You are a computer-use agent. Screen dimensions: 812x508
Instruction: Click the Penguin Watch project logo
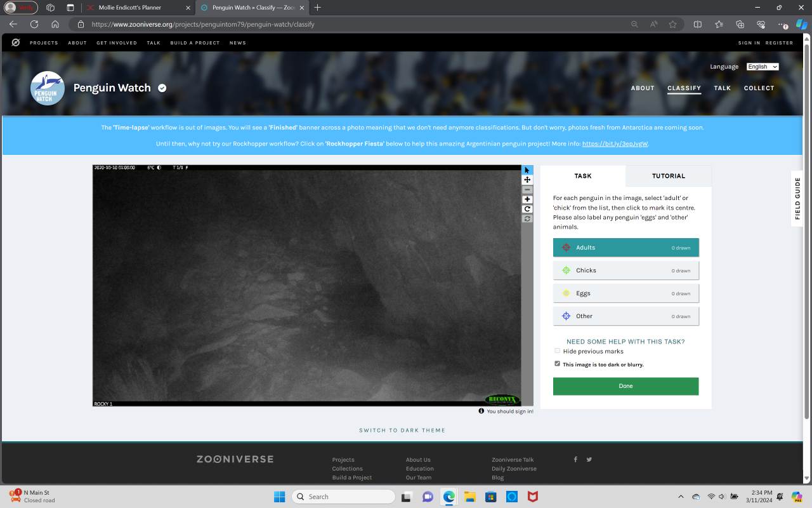tap(48, 88)
